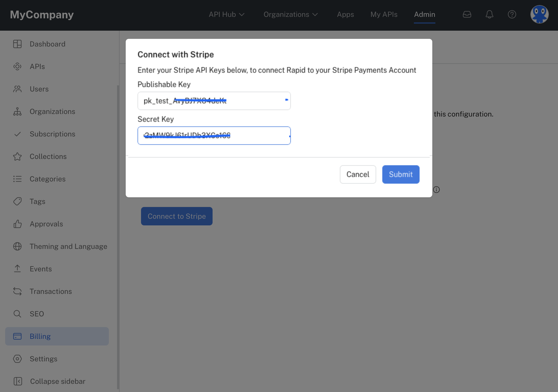Open the help question mark icon

512,14
